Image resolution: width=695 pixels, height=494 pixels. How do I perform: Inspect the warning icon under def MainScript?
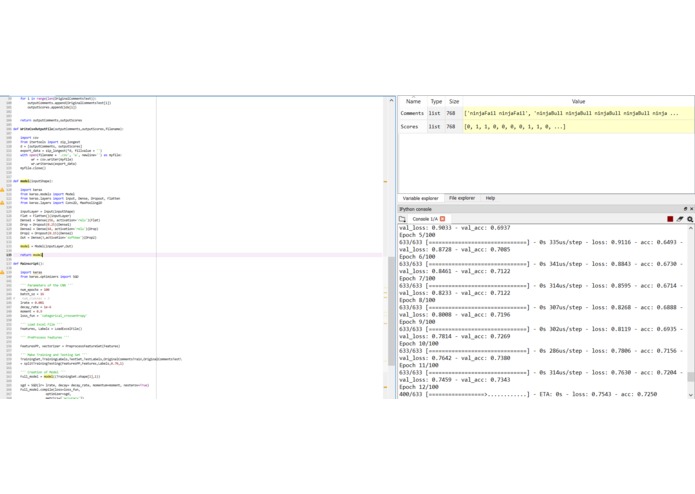(x=2, y=272)
